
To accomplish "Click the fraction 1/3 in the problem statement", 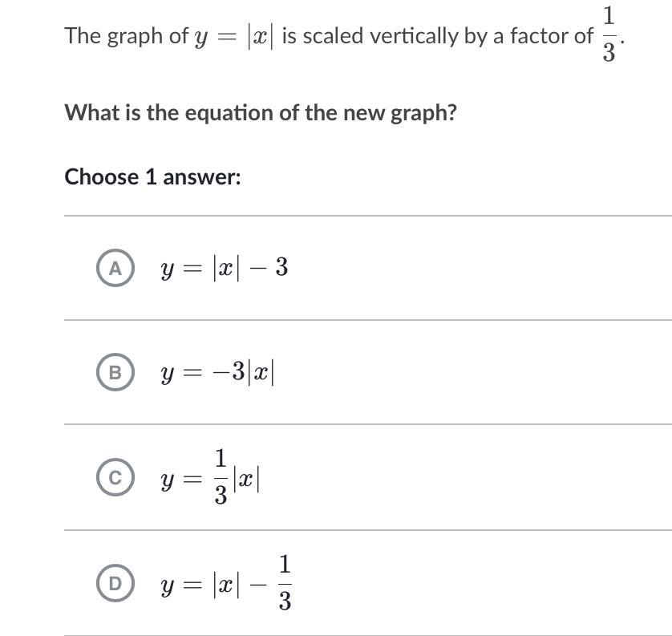I will (609, 34).
